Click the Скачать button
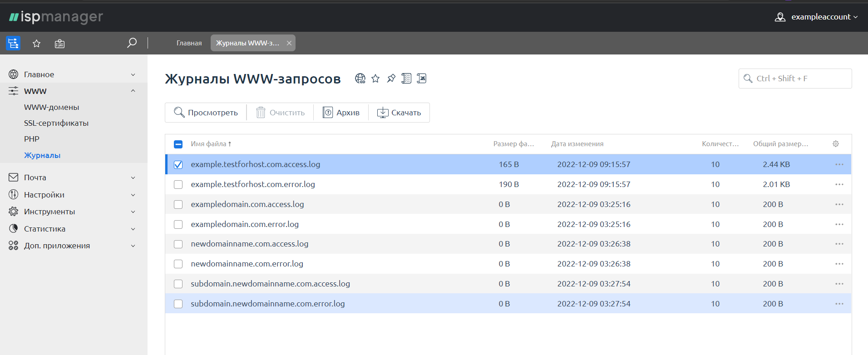Screen dimensions: 868x355 (x=399, y=113)
